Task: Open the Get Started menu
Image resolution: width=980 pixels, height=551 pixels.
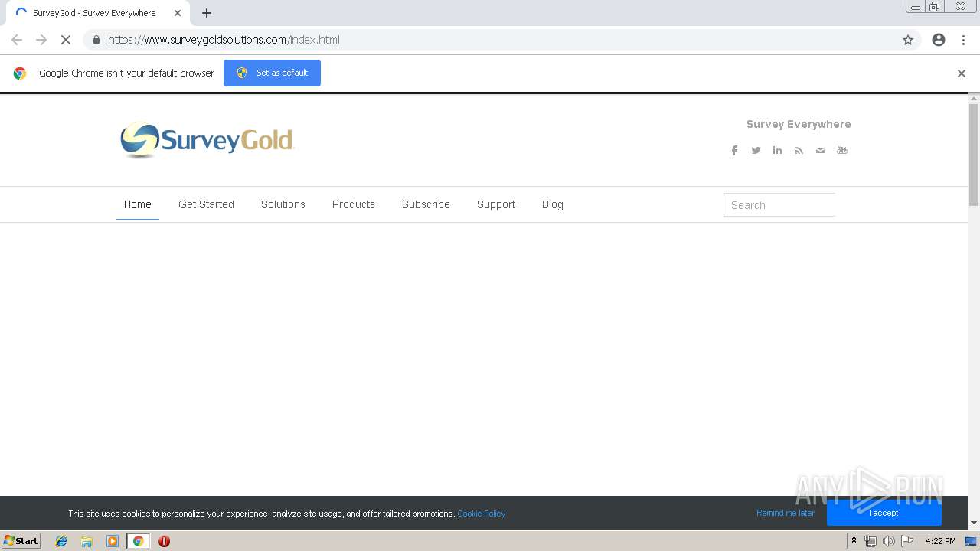Action: coord(206,204)
